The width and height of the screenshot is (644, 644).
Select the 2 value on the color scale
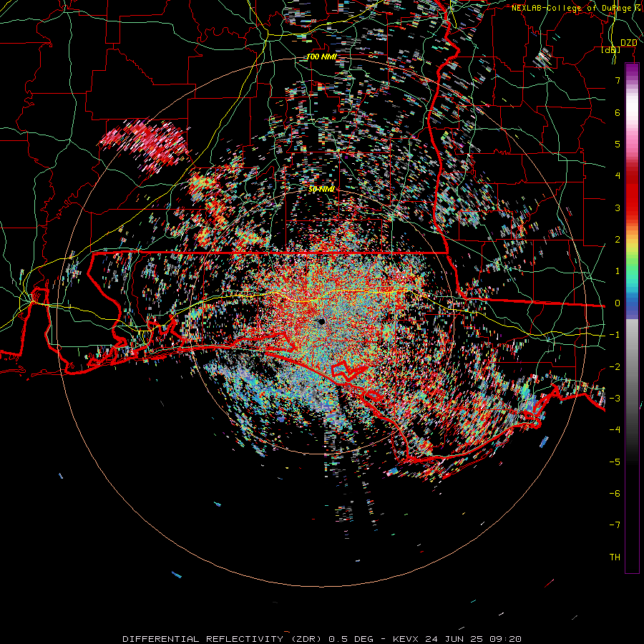pos(618,240)
